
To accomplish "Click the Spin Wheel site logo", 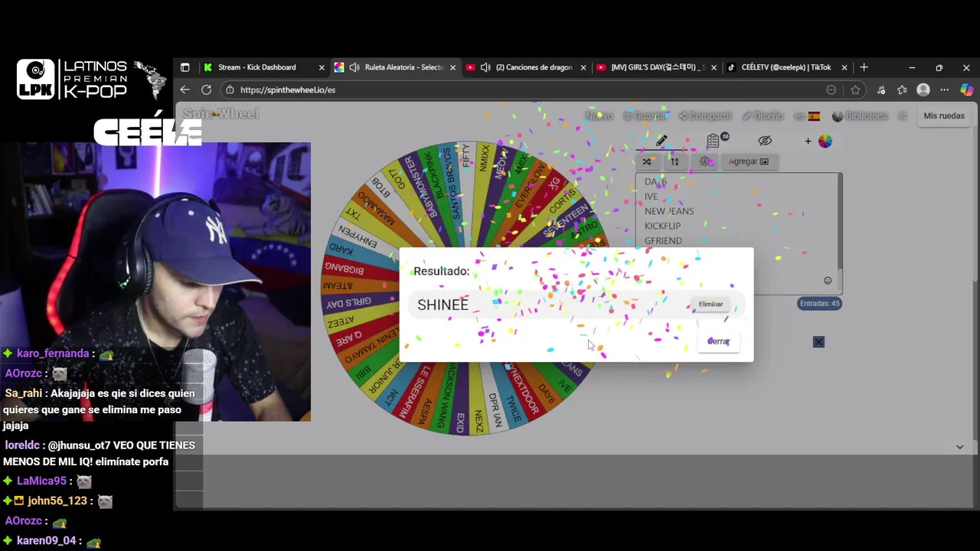I will [220, 114].
